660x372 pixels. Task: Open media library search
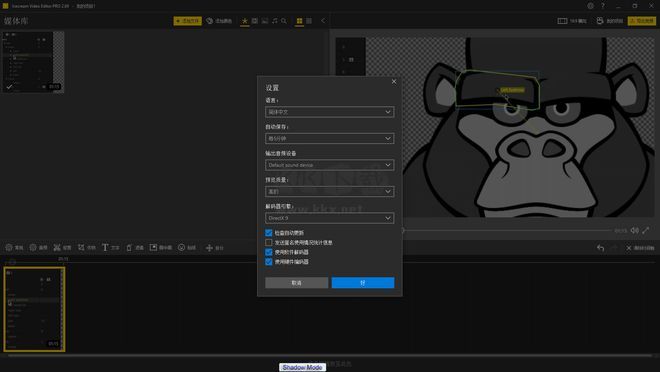pyautogui.click(x=284, y=21)
